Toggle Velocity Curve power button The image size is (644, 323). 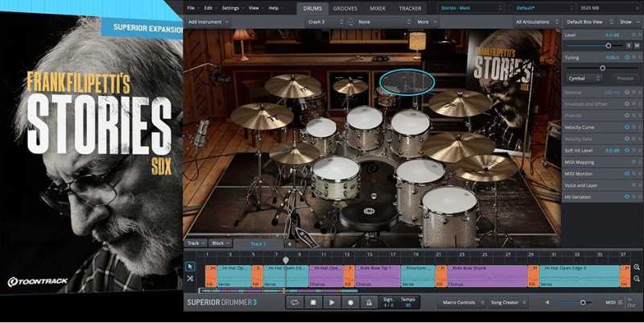(x=627, y=127)
